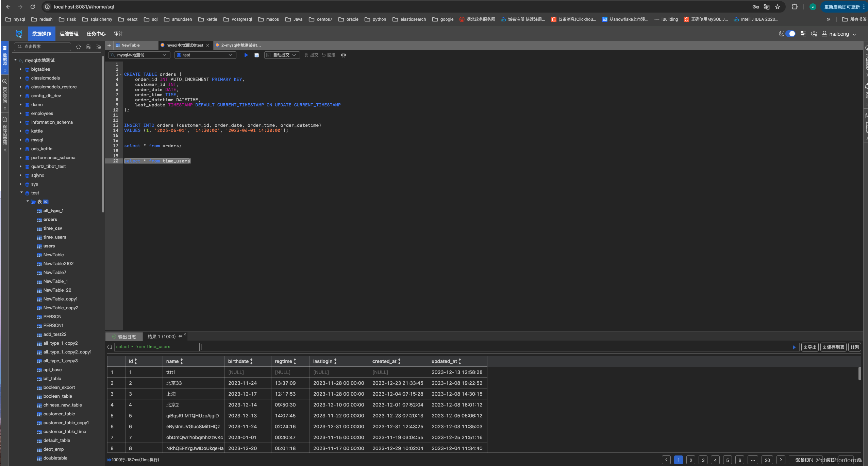Sort by the birthdate column
This screenshot has height=466, width=868.
[x=251, y=361]
